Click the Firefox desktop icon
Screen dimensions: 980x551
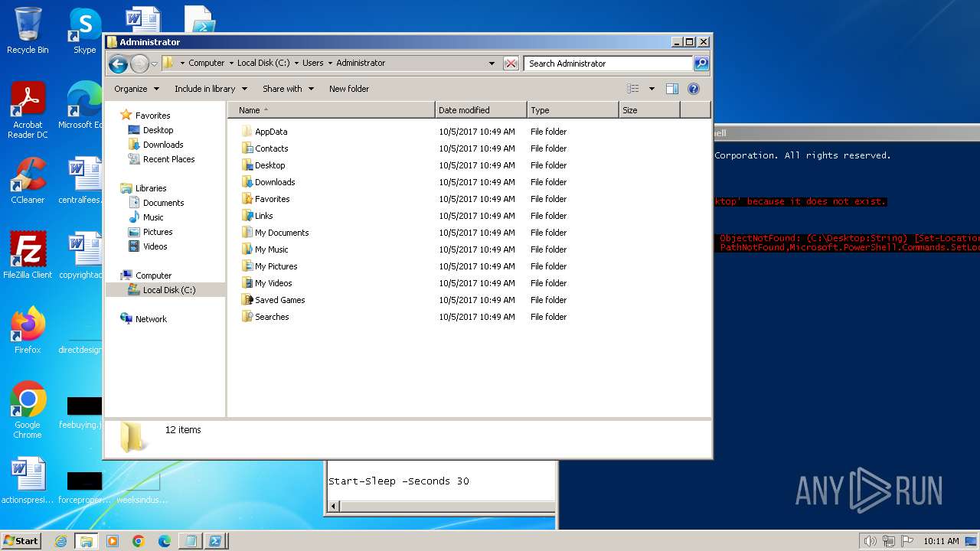(28, 330)
